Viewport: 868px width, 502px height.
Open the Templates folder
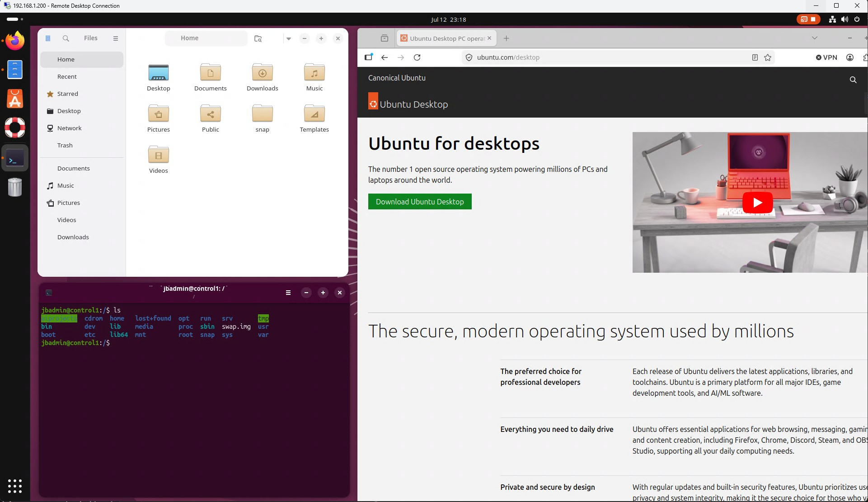(x=314, y=119)
